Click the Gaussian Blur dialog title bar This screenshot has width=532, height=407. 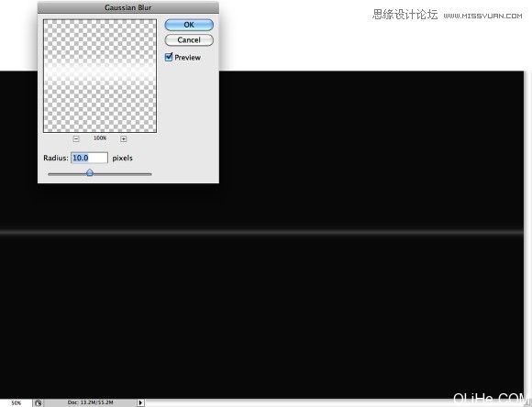point(128,7)
